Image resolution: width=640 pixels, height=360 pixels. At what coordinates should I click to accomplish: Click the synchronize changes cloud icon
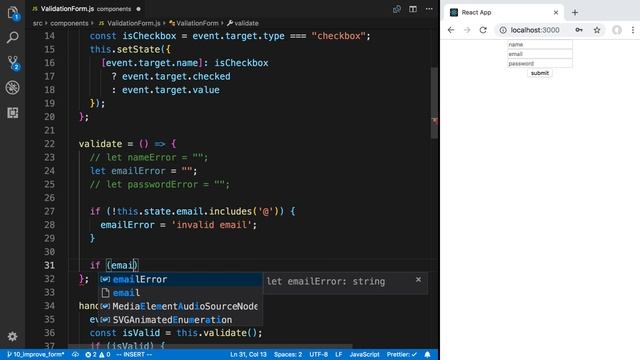[x=76, y=354]
